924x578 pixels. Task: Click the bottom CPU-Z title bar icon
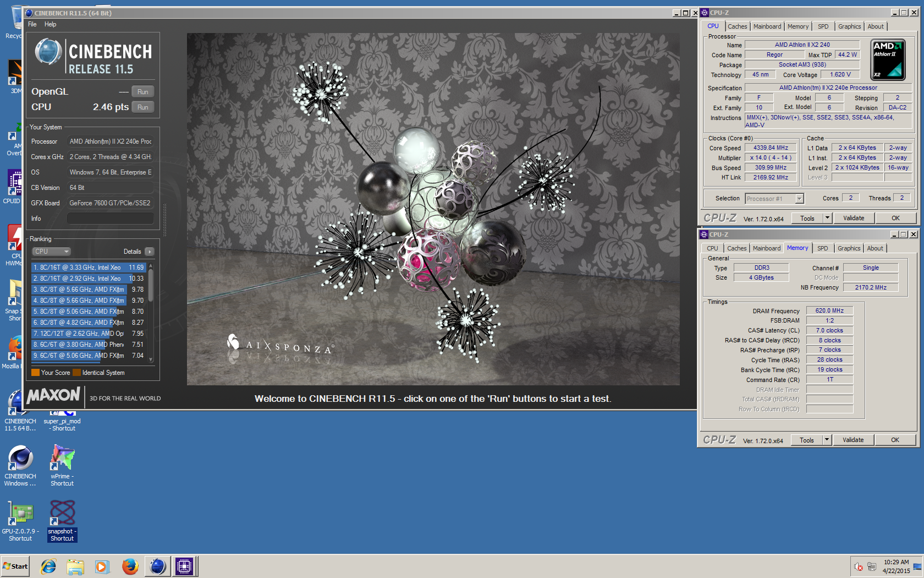tap(703, 235)
